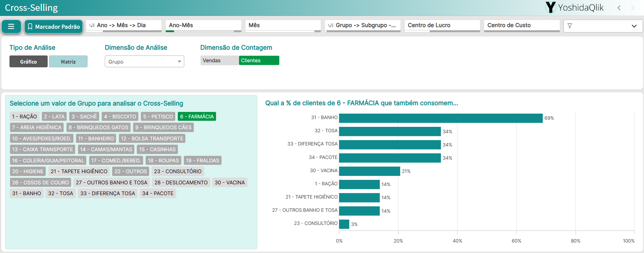Select 15 - CASINHAS
Image resolution: width=644 pixels, height=253 pixels.
coord(158,149)
